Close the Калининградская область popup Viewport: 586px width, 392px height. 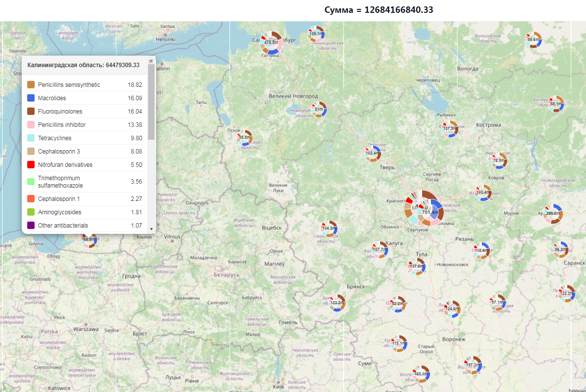tap(151, 61)
